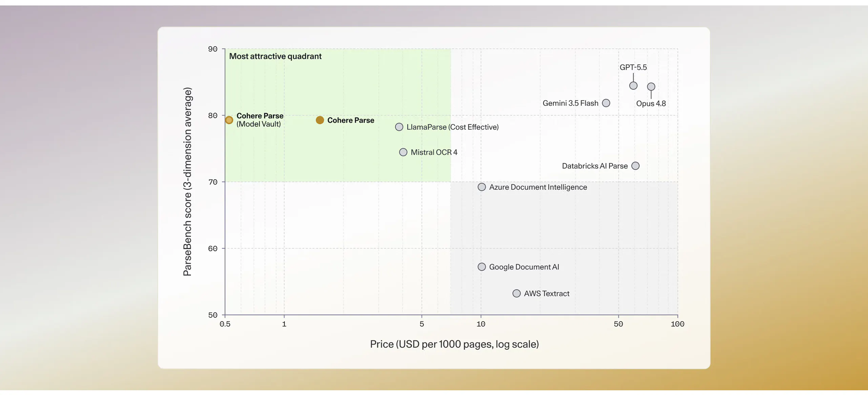Click the ParseBench score y-axis title
The image size is (868, 395).
pos(187,182)
